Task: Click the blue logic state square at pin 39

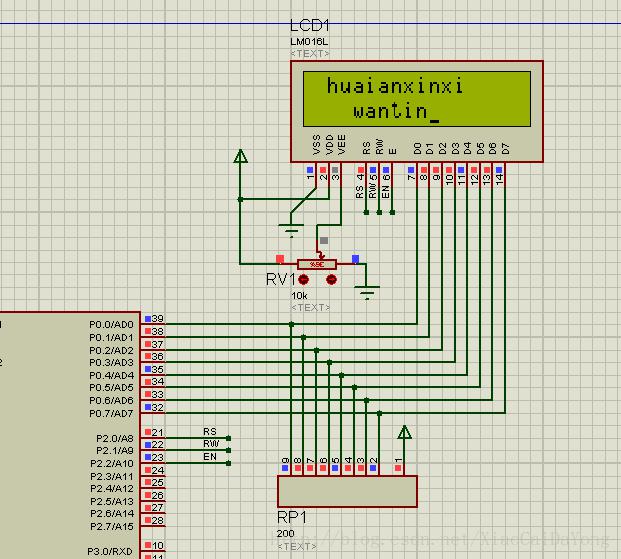Action: click(x=148, y=319)
